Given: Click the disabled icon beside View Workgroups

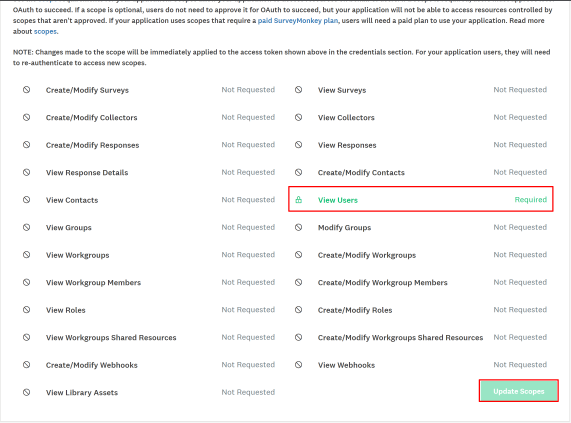Looking at the screenshot, I should click(27, 255).
